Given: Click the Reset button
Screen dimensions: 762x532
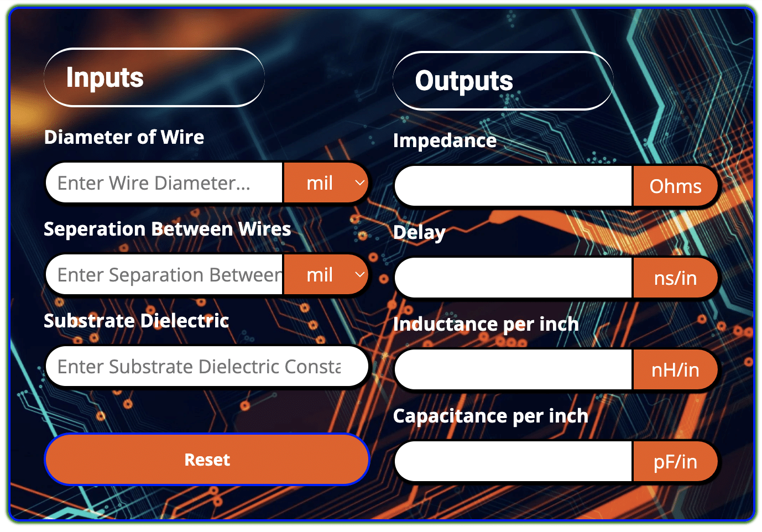Looking at the screenshot, I should (207, 460).
